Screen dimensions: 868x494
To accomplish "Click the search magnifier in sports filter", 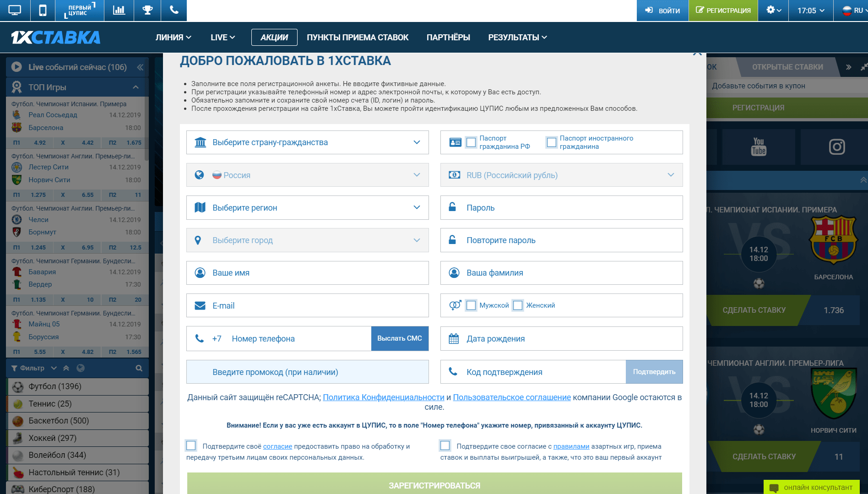I will (139, 368).
